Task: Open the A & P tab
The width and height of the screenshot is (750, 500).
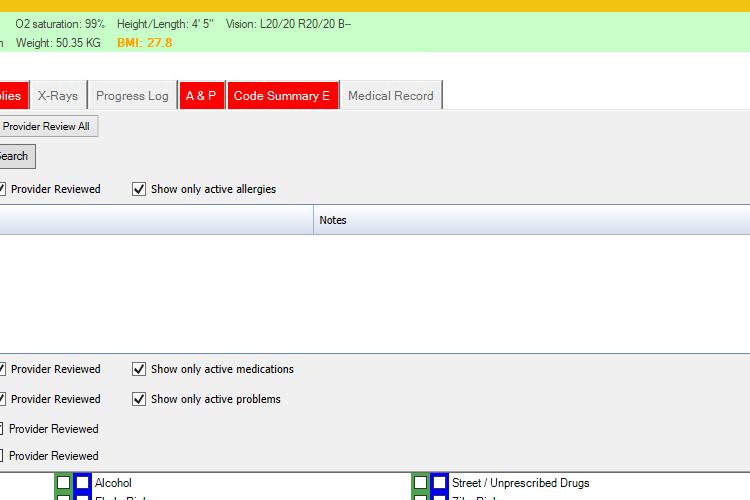Action: (x=201, y=95)
